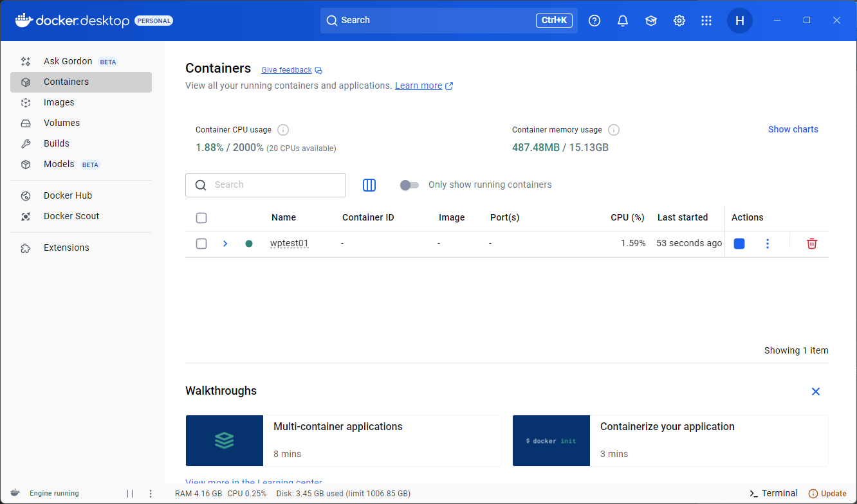Click the PERSONAL plan badge

click(154, 21)
